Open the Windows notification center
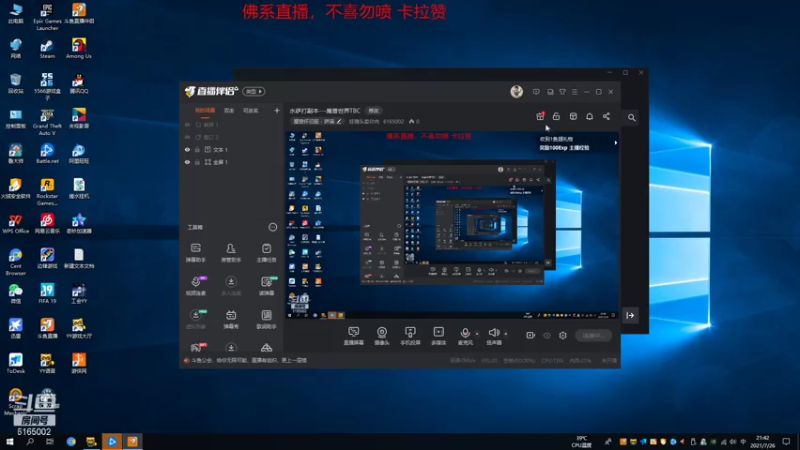The image size is (800, 450). 786,442
